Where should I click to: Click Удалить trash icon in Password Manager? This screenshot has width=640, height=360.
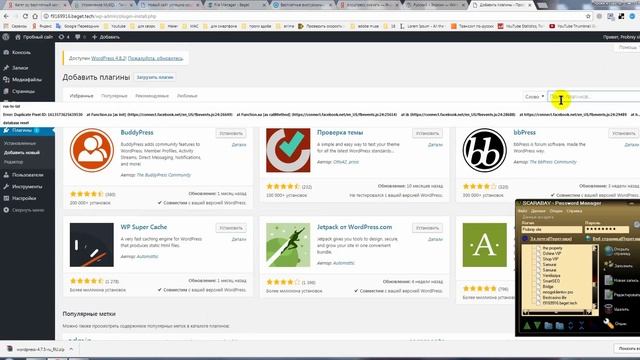click(x=609, y=309)
